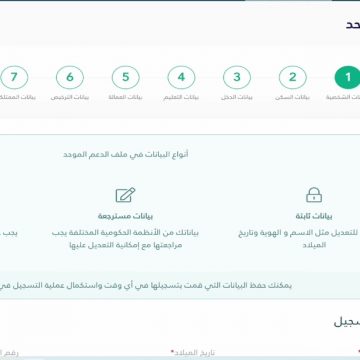Click the heading بيانات ثابتة
This screenshot has width=360, height=360.
point(314,216)
